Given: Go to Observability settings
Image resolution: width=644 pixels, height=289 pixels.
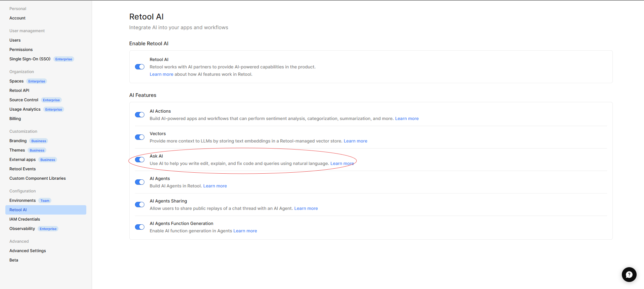Looking at the screenshot, I should pyautogui.click(x=22, y=229).
